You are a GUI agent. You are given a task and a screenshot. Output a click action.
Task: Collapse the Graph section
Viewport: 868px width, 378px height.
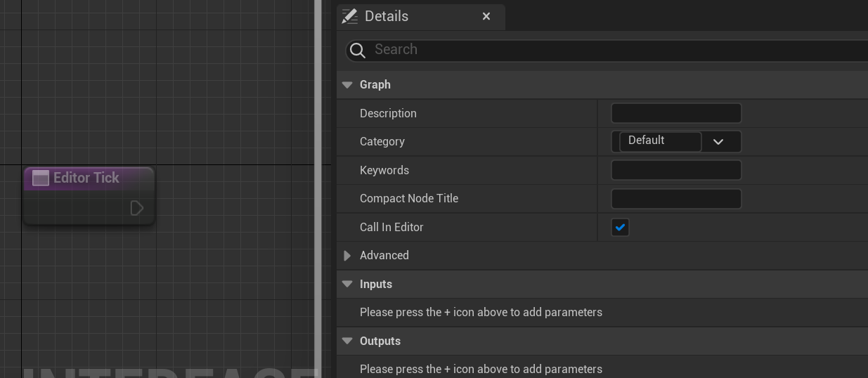pyautogui.click(x=347, y=85)
